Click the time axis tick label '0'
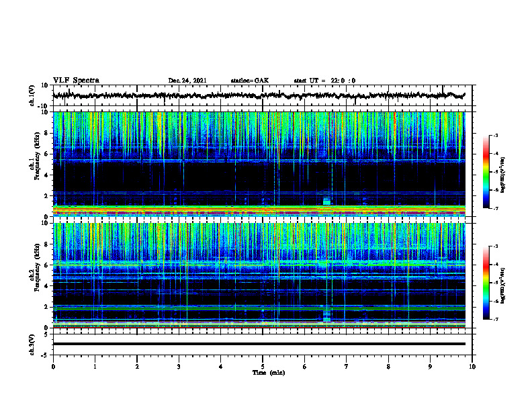The height and width of the screenshot is (411, 532). tap(53, 367)
